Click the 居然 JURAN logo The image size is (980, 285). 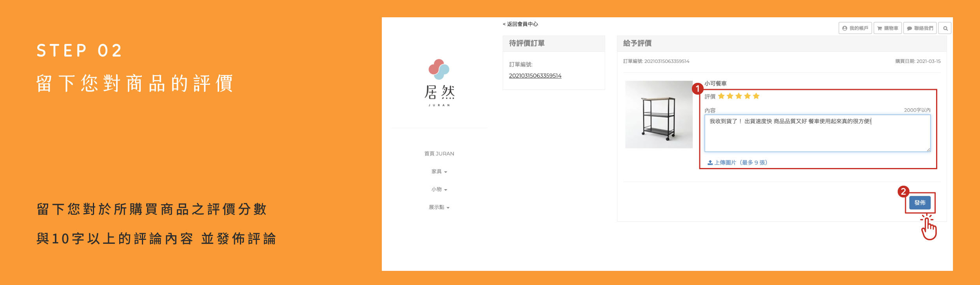click(439, 83)
